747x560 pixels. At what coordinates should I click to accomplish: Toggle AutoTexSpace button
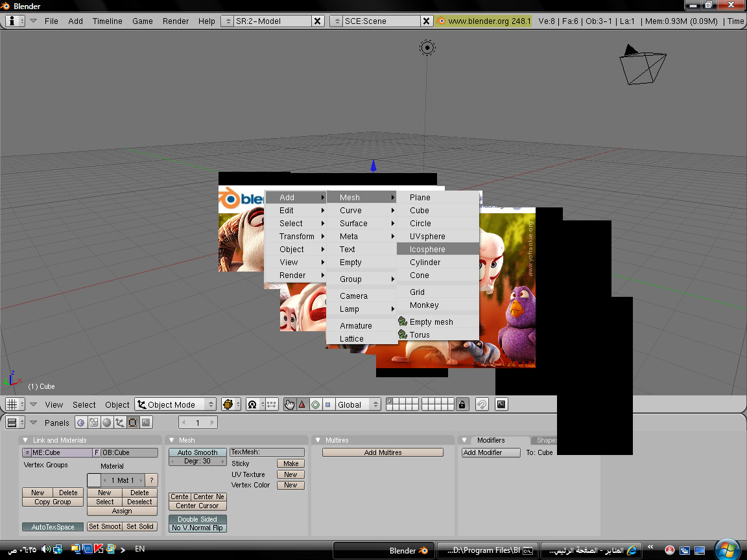coord(53,527)
